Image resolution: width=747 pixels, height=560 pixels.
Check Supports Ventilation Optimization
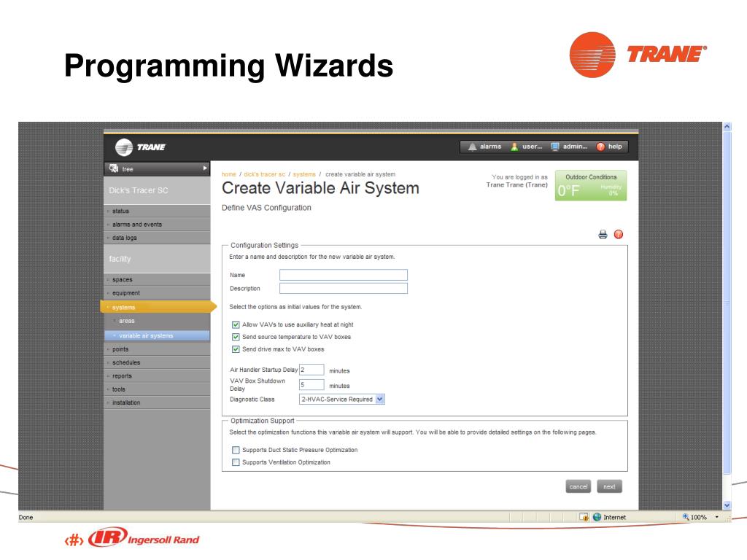[236, 462]
